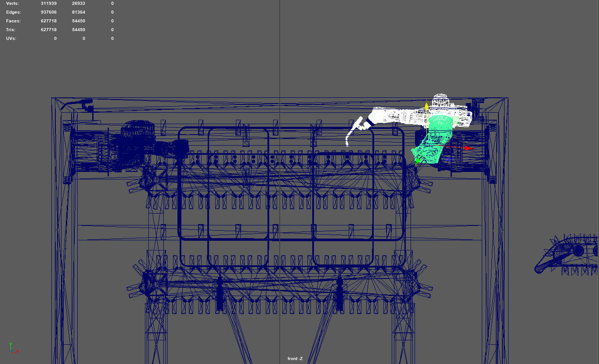Click the Faces label in the HUD
This screenshot has height=364, width=599.
point(13,21)
